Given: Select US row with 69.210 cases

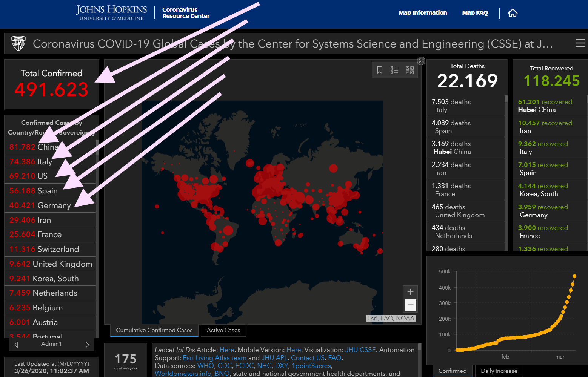Looking at the screenshot, I should click(50, 176).
